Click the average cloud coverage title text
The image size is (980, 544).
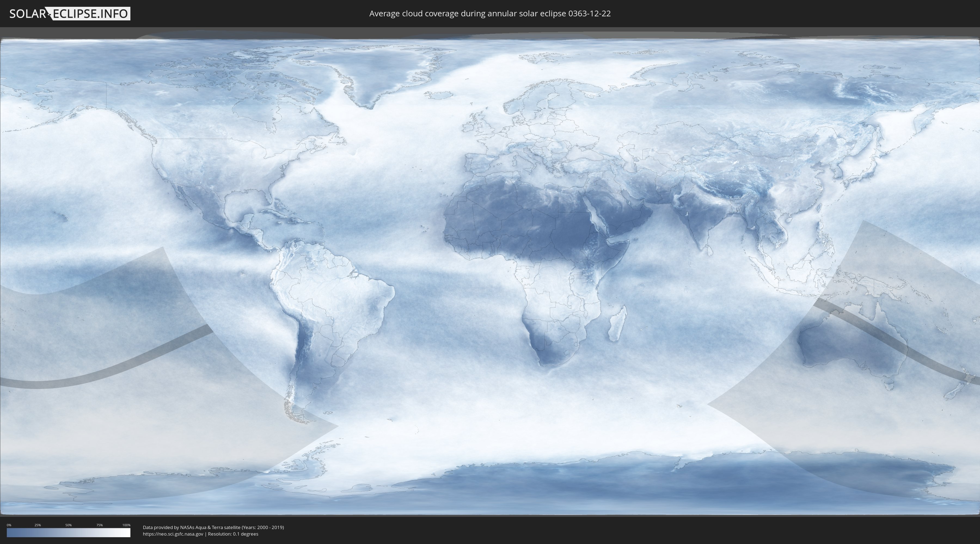point(490,14)
